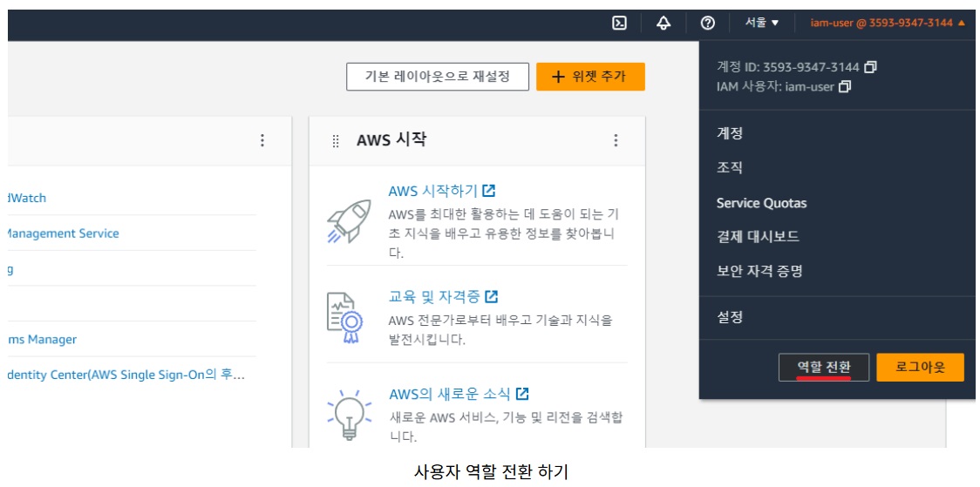Copy the IAM 사용자 name icon
Image resolution: width=980 pixels, height=487 pixels.
point(845,87)
